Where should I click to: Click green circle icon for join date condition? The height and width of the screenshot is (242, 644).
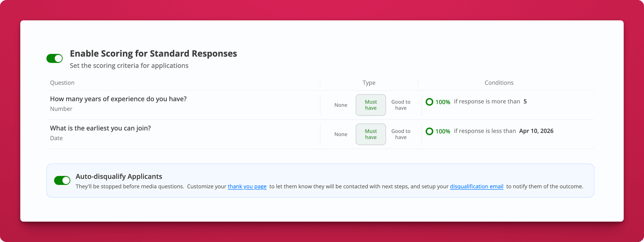pyautogui.click(x=429, y=131)
